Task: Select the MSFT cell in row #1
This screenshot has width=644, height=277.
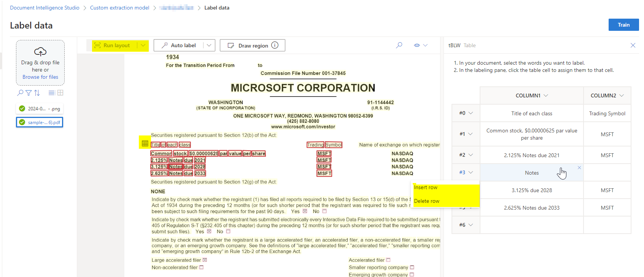Action: [x=607, y=134]
